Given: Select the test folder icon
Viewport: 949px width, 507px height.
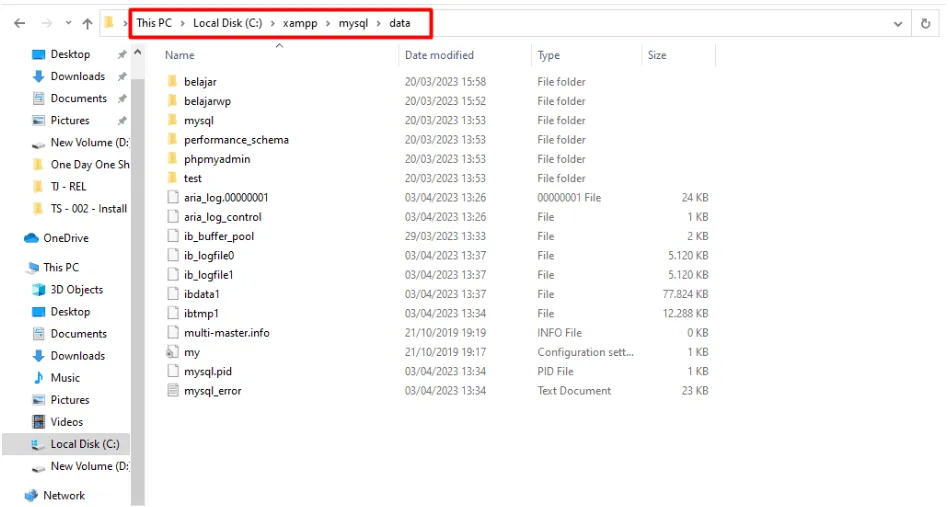Looking at the screenshot, I should [172, 178].
